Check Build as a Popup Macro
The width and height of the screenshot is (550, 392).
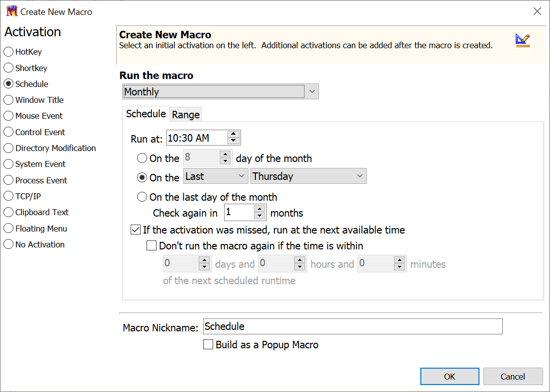(x=208, y=345)
